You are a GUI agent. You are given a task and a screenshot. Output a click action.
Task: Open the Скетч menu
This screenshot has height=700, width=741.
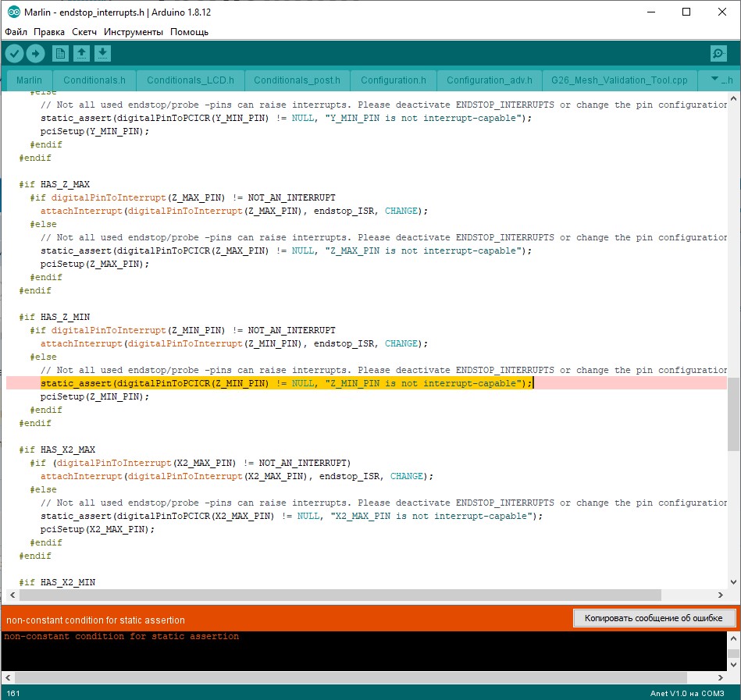tap(84, 32)
